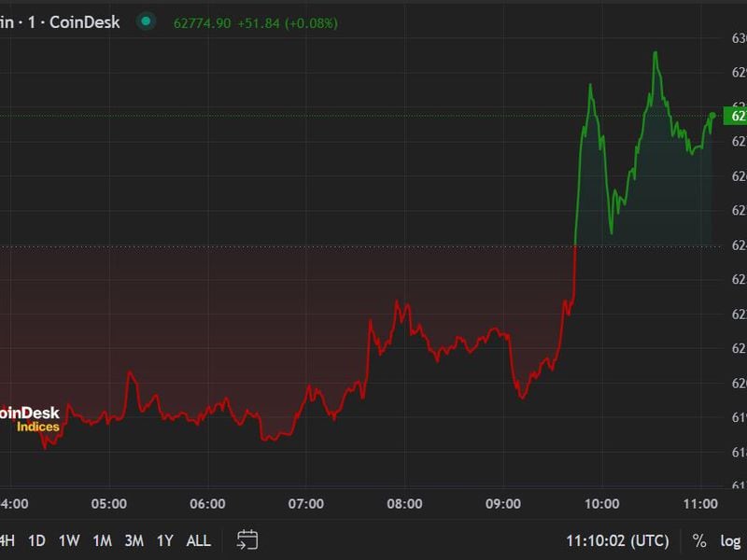
Task: Select the 1D time range
Action: (x=36, y=540)
